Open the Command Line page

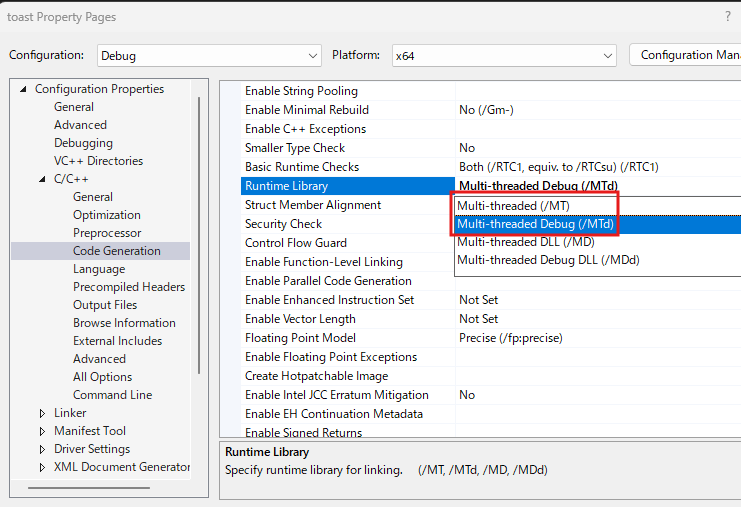(x=112, y=395)
